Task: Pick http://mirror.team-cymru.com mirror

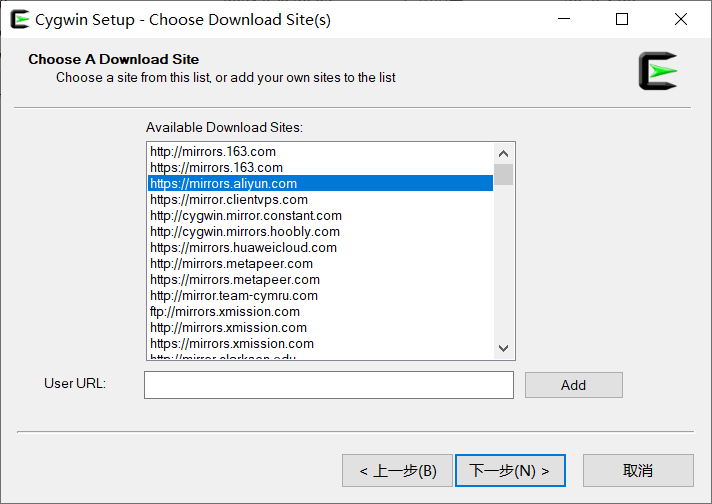Action: click(320, 296)
